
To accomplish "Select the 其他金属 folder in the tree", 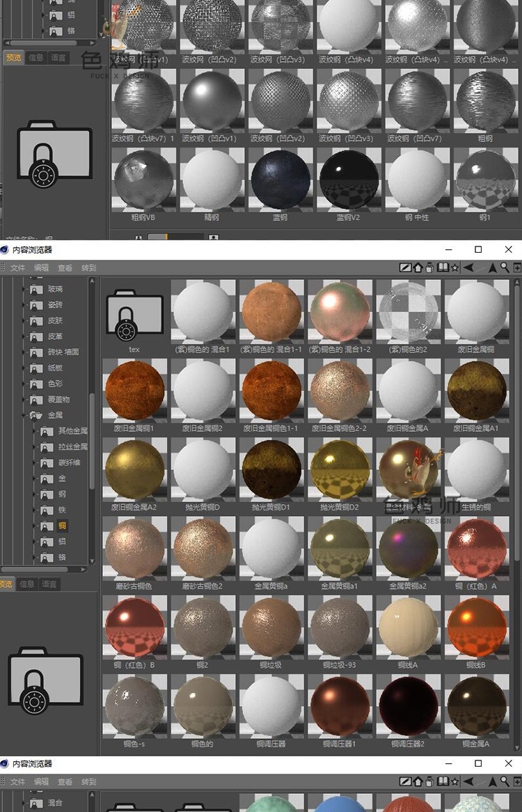I will click(x=72, y=431).
